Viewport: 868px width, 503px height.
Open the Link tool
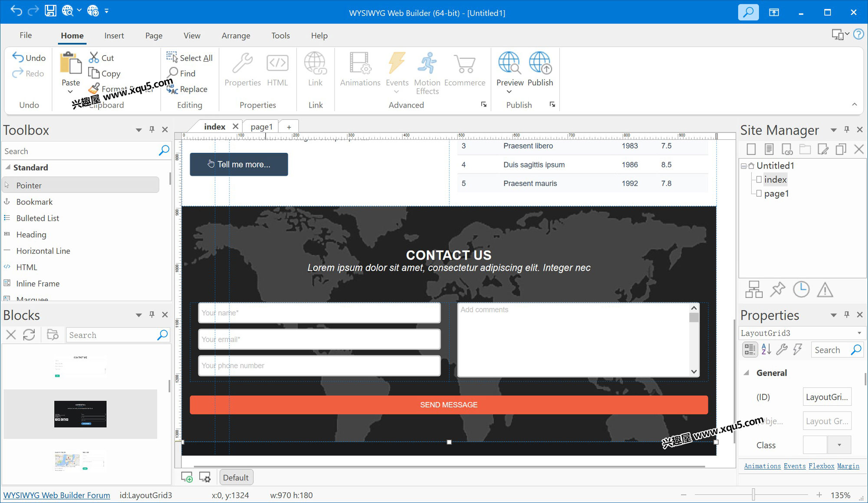coord(315,69)
